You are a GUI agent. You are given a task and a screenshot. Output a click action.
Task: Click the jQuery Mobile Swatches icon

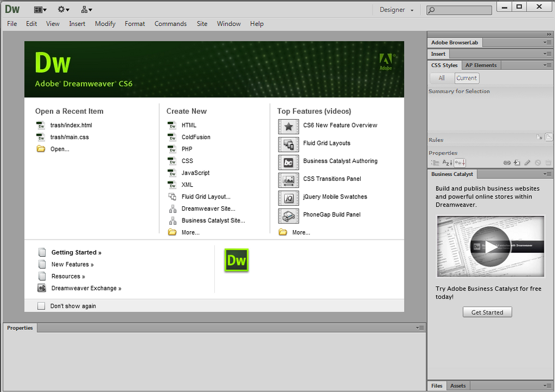pyautogui.click(x=289, y=198)
